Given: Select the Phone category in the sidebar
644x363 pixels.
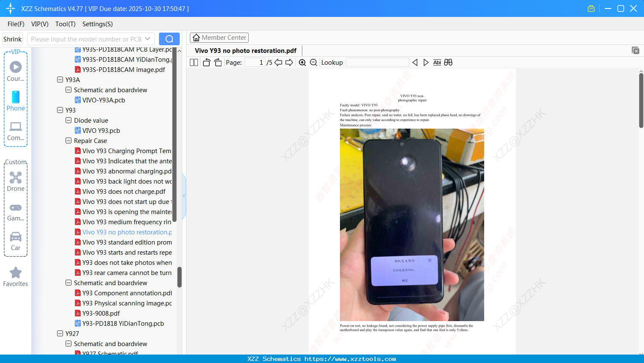Looking at the screenshot, I should point(16,102).
